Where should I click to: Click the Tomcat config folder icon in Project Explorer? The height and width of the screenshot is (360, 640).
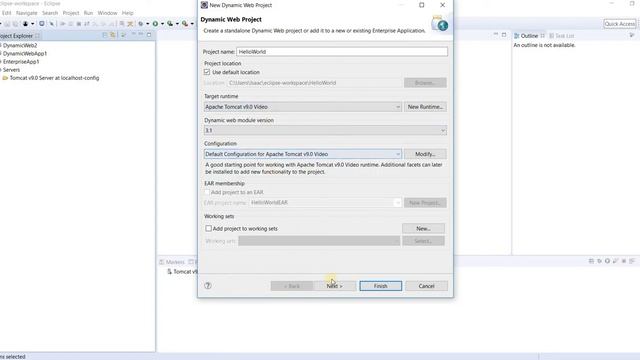click(x=5, y=78)
